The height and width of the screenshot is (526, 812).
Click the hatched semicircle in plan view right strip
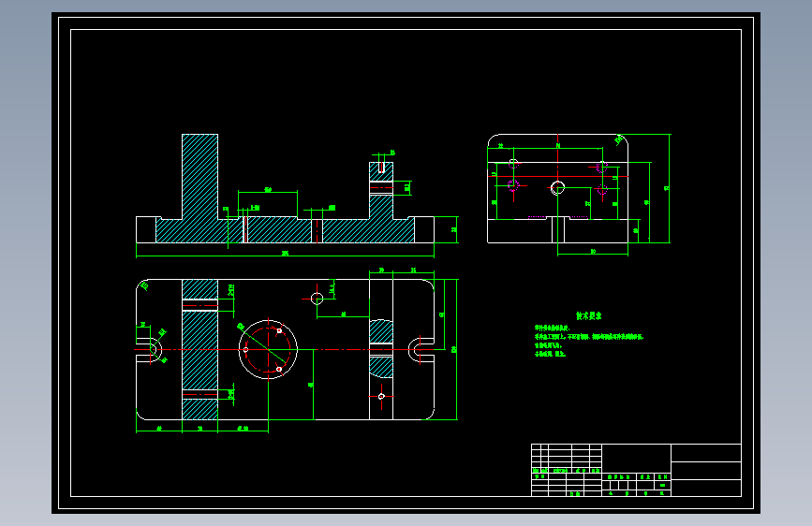(381, 332)
